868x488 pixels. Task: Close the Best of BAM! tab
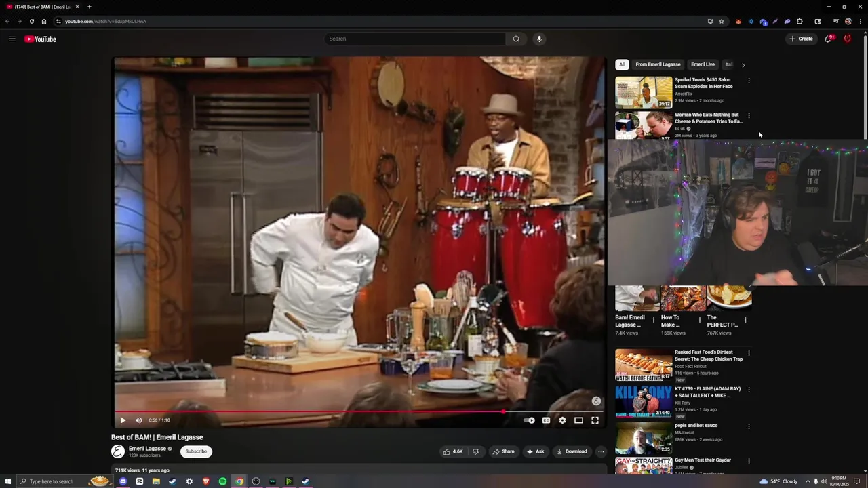pos(77,7)
